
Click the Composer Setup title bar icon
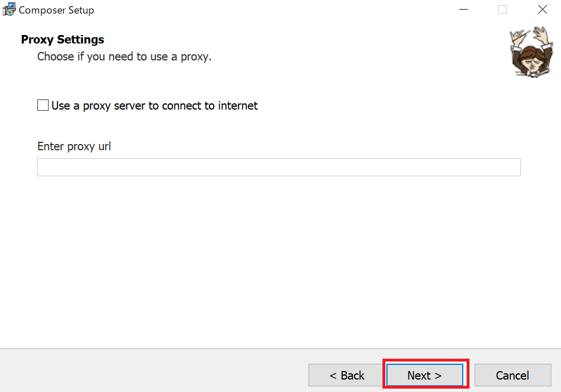coord(9,9)
